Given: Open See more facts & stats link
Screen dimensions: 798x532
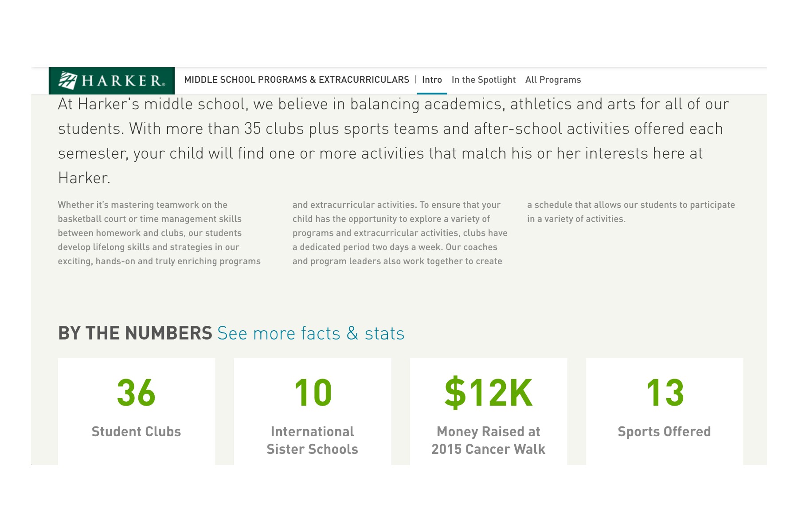Looking at the screenshot, I should 311,333.
